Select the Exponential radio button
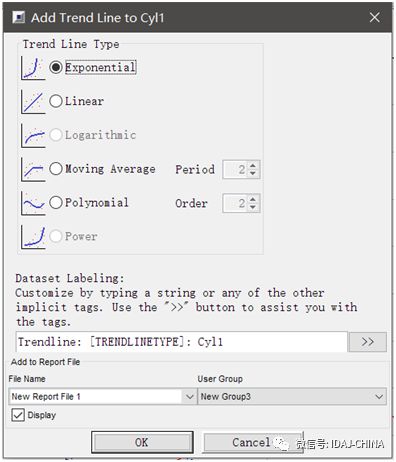The width and height of the screenshot is (396, 462). click(56, 67)
